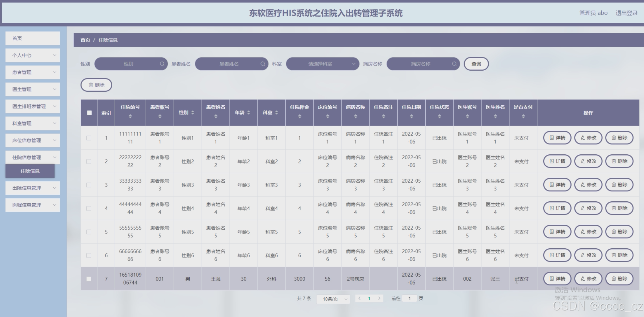Sort by 是否支付 column arrows
Viewport: 644px width, 317px height.
(523, 116)
